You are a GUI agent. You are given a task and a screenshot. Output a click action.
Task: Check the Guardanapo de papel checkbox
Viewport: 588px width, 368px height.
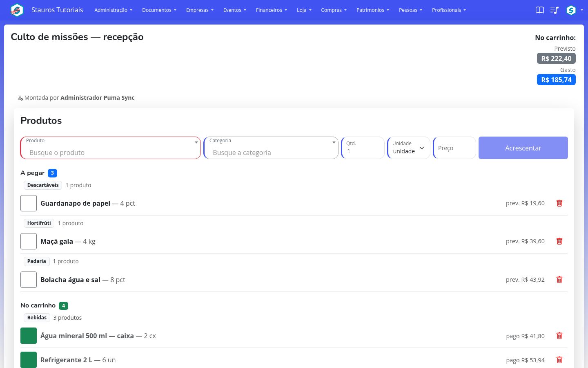(x=29, y=203)
